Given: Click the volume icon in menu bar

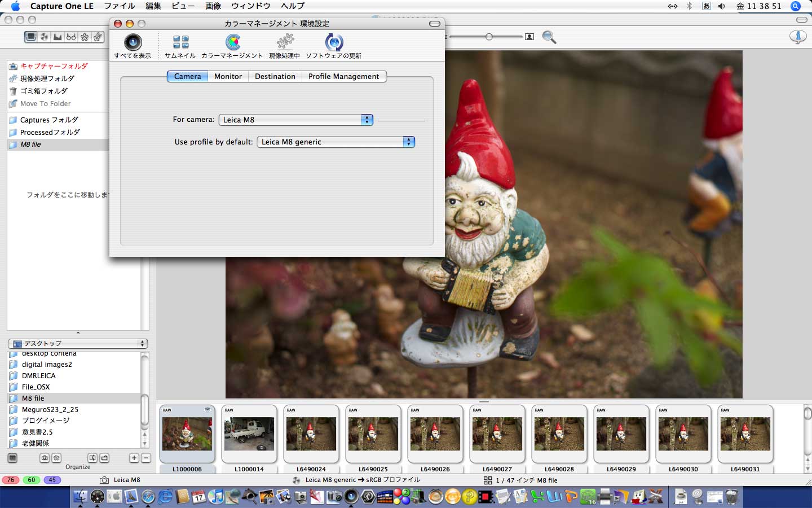Looking at the screenshot, I should 722,6.
